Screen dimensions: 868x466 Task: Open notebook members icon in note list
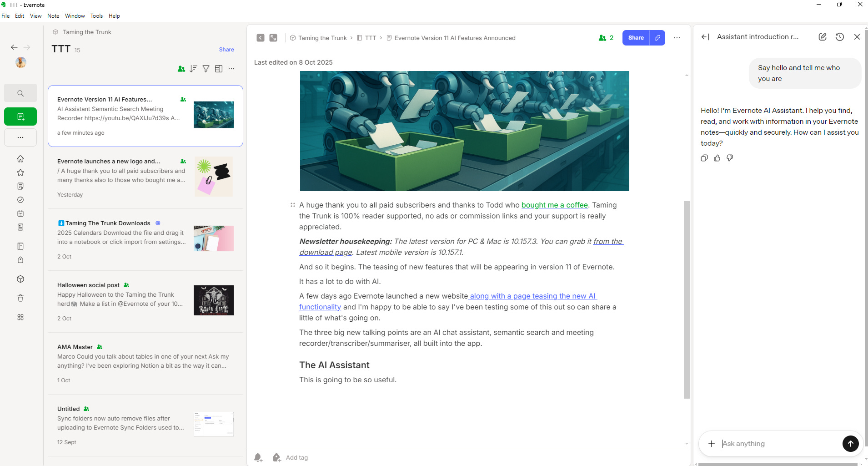point(181,69)
